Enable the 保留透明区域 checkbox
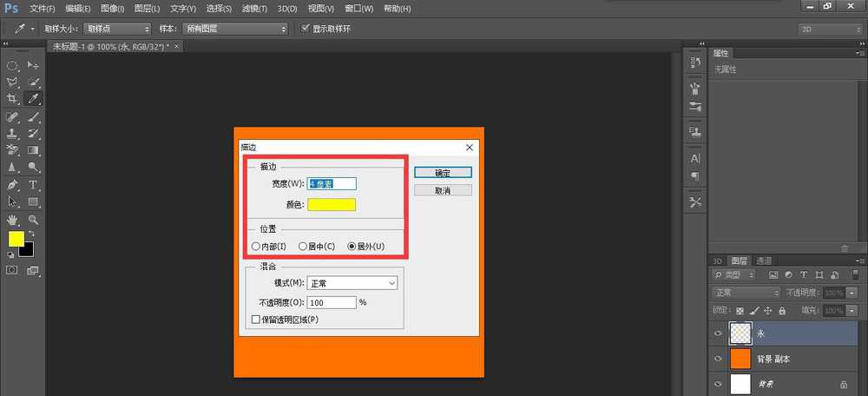The image size is (868, 396). click(x=255, y=320)
